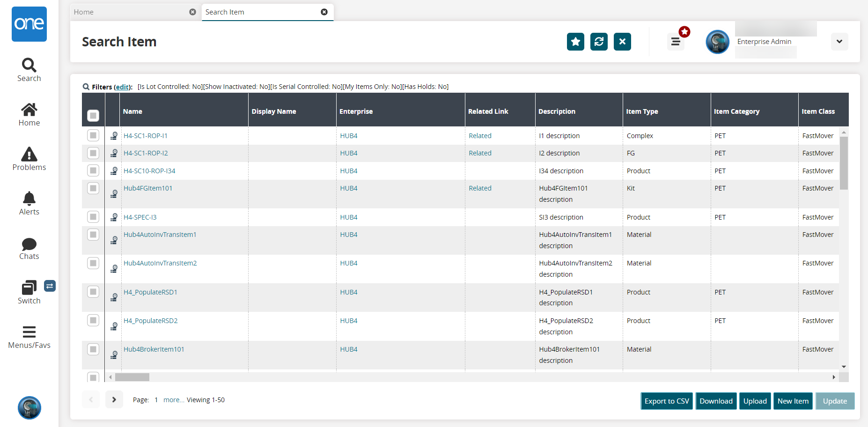Open the H4-SPEC-I3 item link

[140, 217]
